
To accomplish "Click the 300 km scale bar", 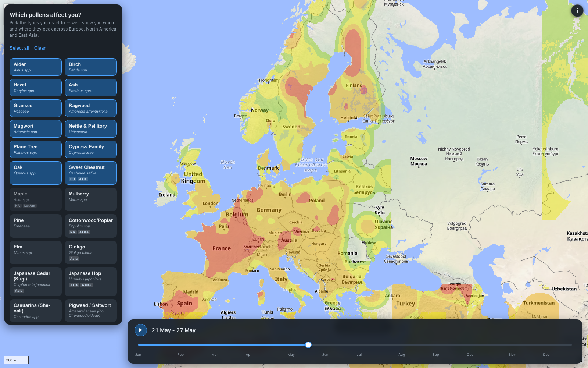I will pos(16,360).
